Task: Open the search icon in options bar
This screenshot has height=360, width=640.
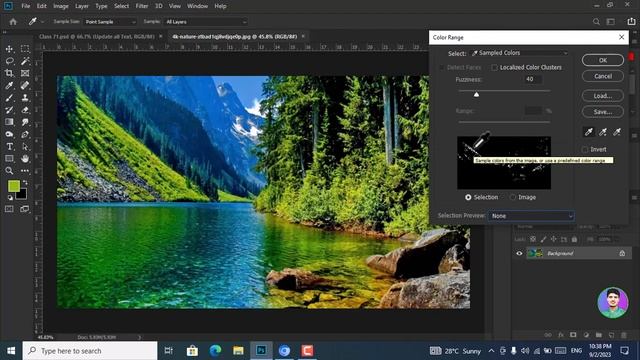Action: point(596,22)
